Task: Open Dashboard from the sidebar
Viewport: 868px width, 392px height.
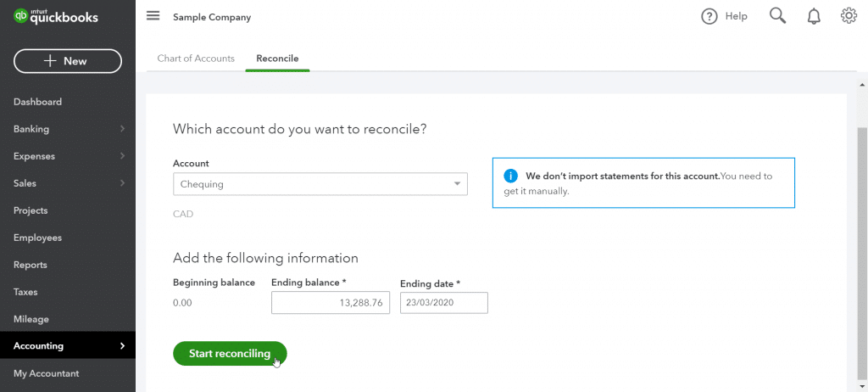Action: tap(37, 102)
